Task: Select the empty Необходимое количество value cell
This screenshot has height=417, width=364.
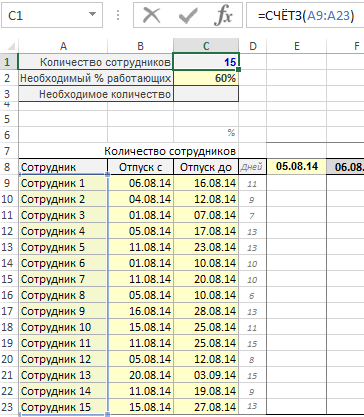Action: 206,94
